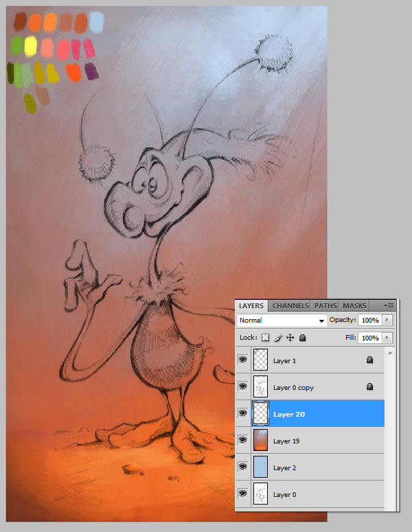The width and height of the screenshot is (412, 532).
Task: Click the lock icon on Layer 1
Action: (369, 360)
